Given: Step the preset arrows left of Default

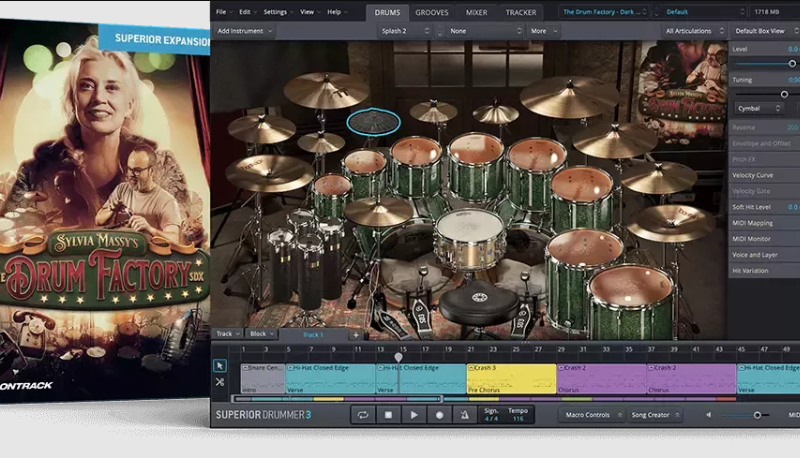Looking at the screenshot, I should click(x=656, y=12).
